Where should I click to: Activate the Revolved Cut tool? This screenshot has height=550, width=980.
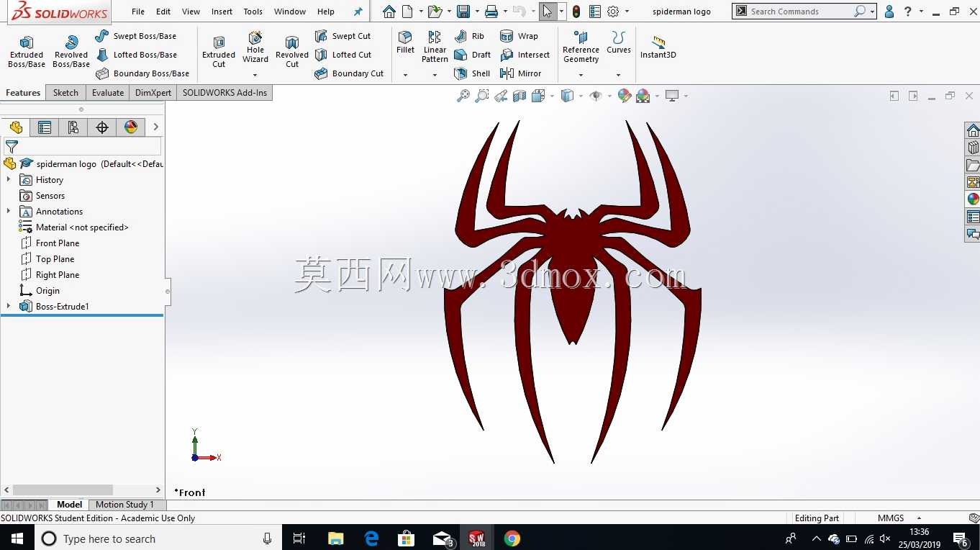point(292,52)
